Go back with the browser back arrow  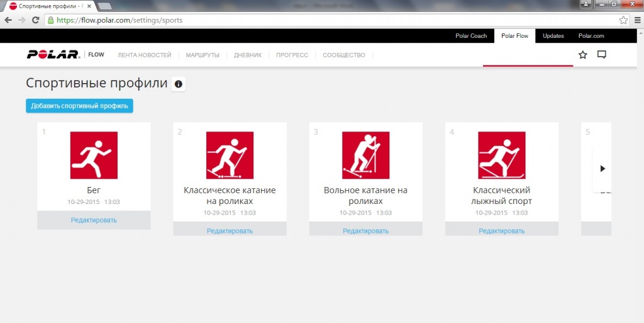(x=8, y=20)
